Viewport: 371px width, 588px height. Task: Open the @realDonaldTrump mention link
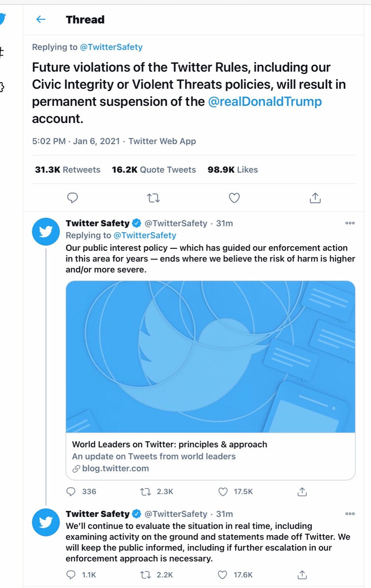265,102
